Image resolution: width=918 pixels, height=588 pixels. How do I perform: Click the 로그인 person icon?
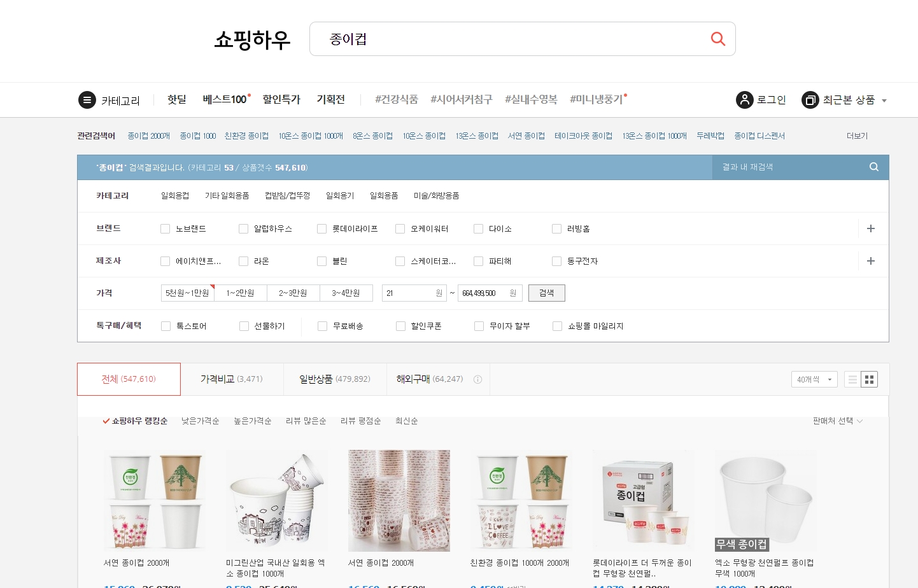pos(744,99)
